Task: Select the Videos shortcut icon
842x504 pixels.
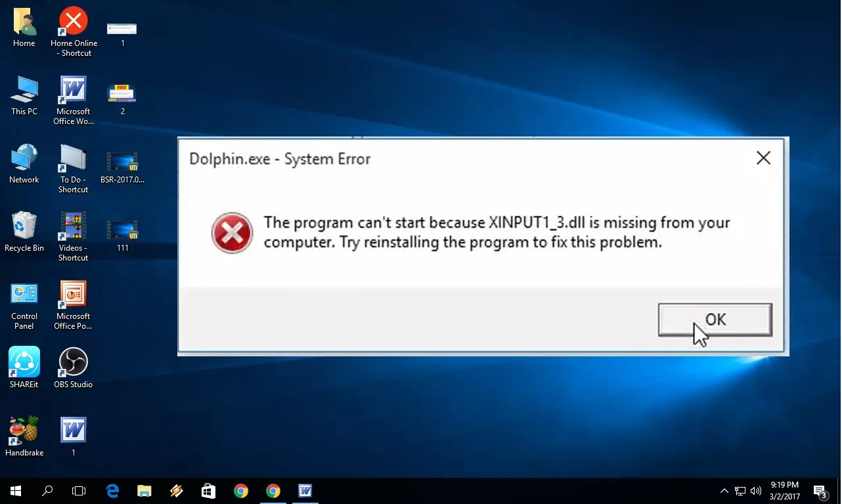Action: click(x=73, y=236)
